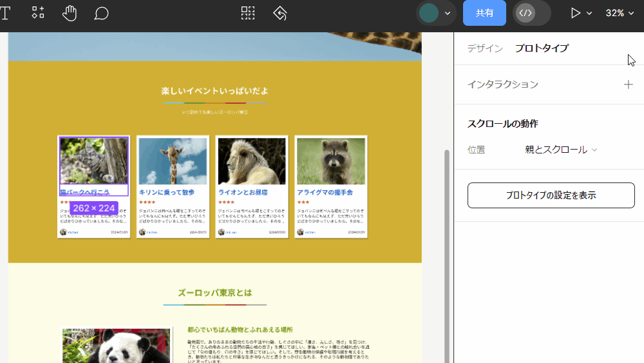Click 都心でいちばん動物とふれあえる場所 subheading
644x363 pixels.
pos(240,329)
